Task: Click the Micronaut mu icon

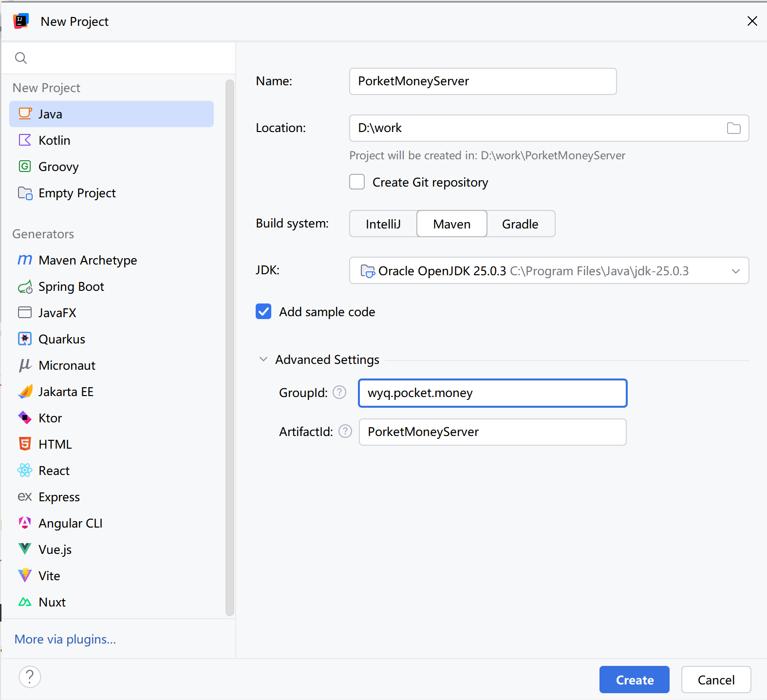Action: tap(25, 365)
